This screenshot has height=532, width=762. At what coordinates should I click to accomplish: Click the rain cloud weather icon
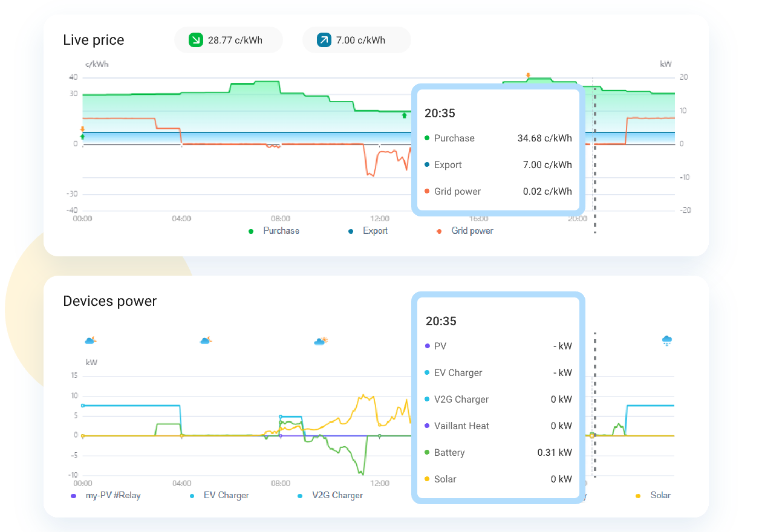(x=668, y=341)
